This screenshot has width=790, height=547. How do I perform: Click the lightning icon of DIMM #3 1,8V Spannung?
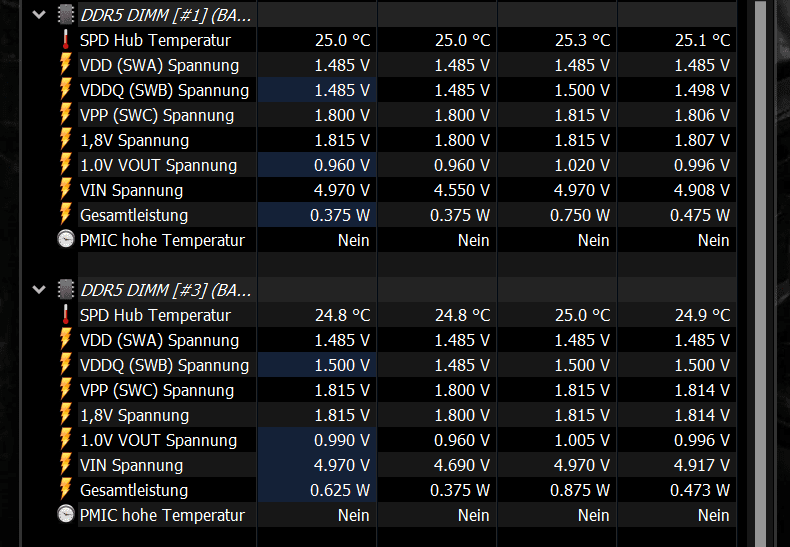tap(65, 415)
